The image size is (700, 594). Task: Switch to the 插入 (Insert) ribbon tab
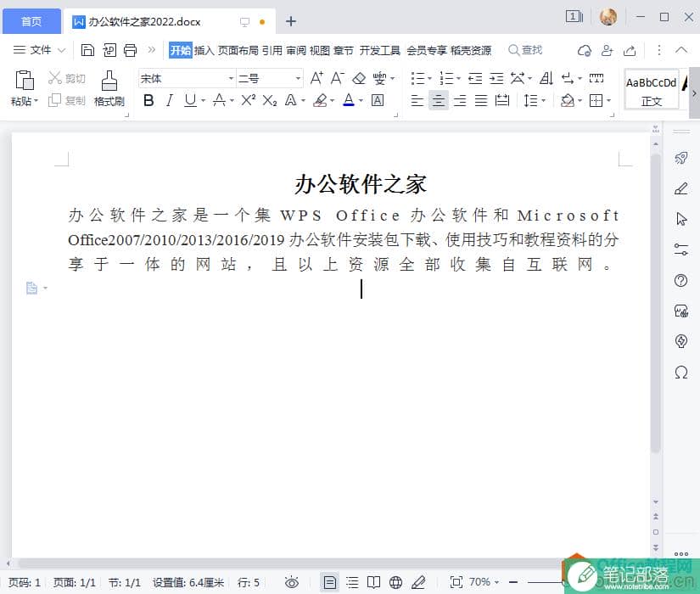click(x=204, y=50)
